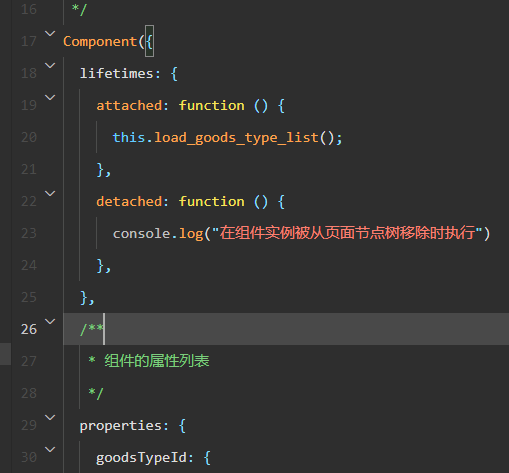Click the properties keyword on line 29
The height and width of the screenshot is (473, 509).
pyautogui.click(x=120, y=426)
